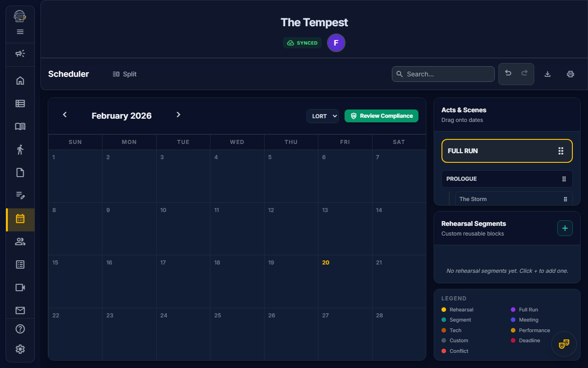Click inside the Search field

443,74
